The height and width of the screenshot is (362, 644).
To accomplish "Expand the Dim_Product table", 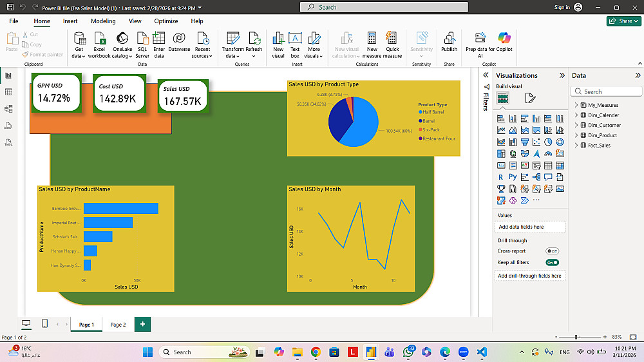I will click(576, 135).
